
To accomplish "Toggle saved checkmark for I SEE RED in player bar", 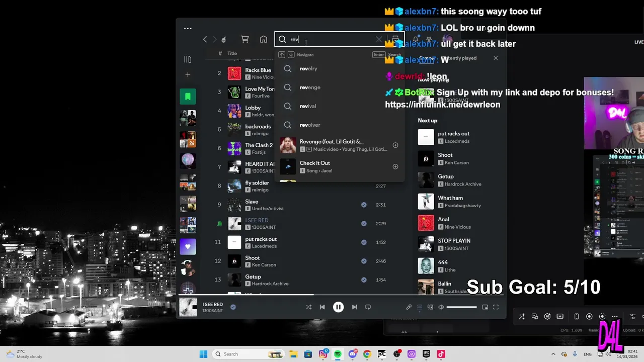I will click(233, 307).
